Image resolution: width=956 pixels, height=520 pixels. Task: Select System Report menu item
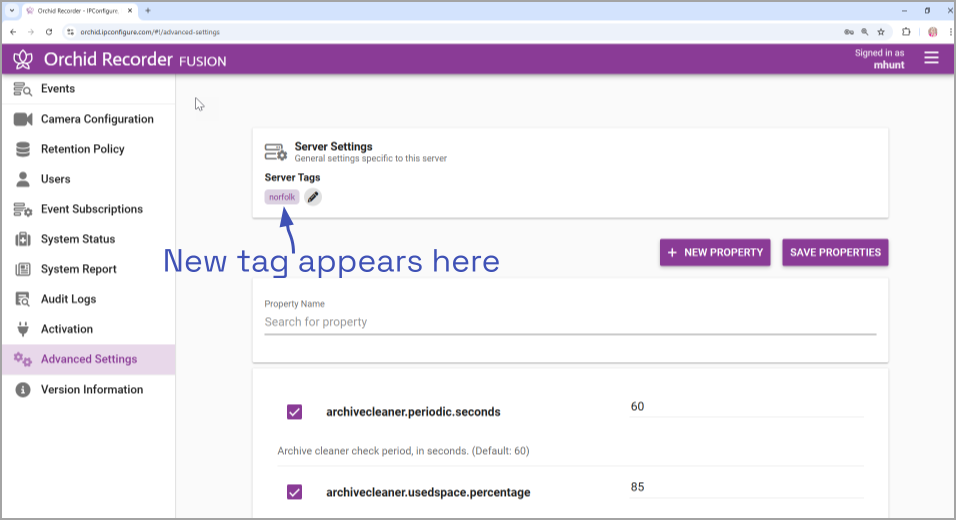[x=78, y=269]
